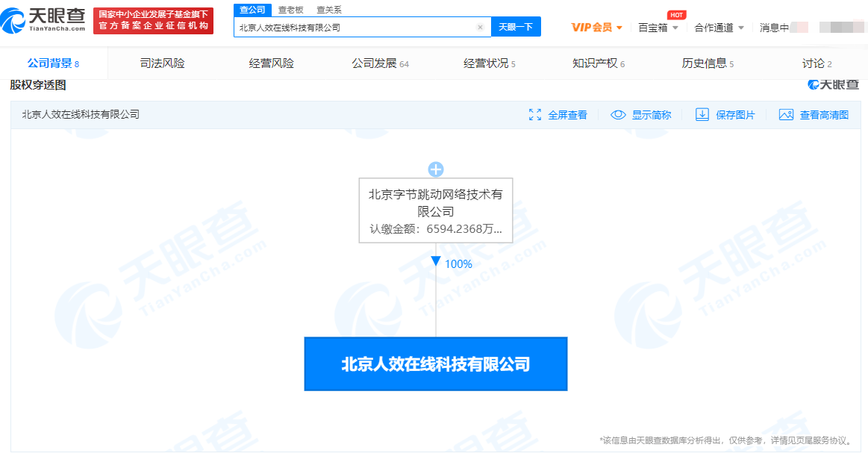Open the VIP会员 dropdown
The image size is (868, 468).
(596, 28)
